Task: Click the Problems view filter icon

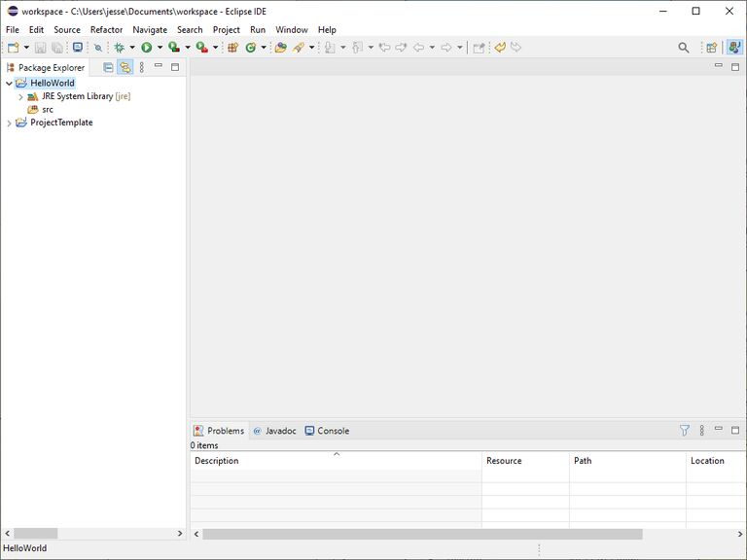Action: pos(684,431)
